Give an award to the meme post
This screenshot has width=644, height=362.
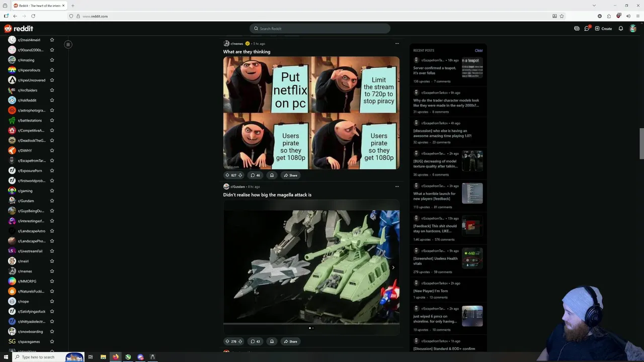point(272,175)
